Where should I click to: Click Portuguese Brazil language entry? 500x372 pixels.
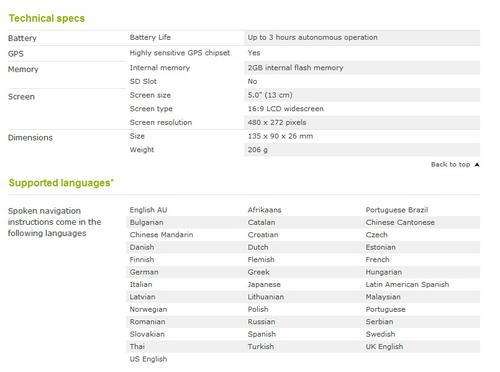click(397, 210)
